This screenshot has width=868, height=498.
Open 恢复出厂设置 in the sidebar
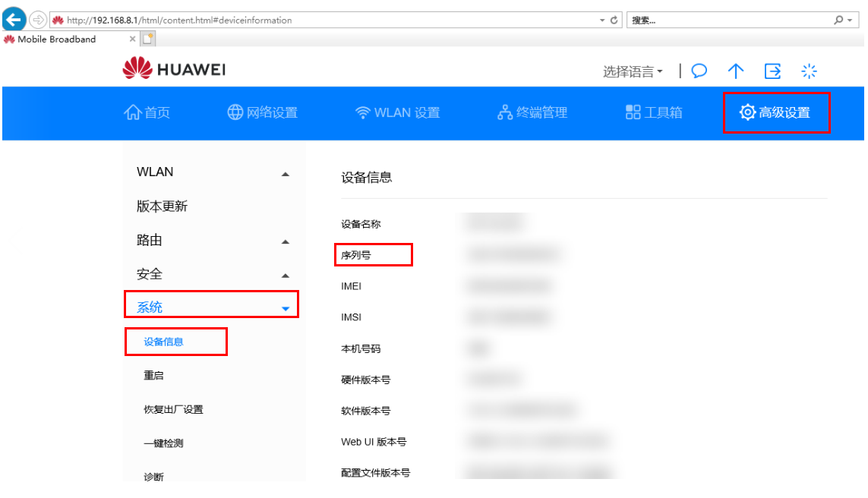point(173,409)
